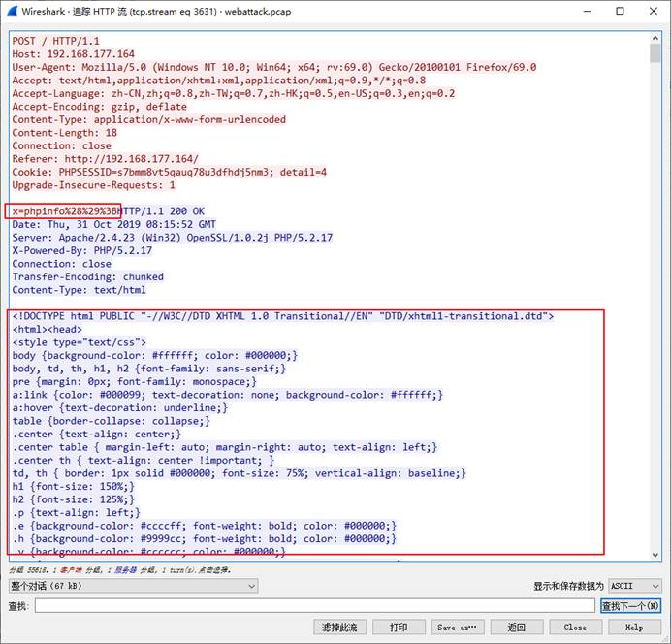Click the '<!DOCTYPE html PUBLIC' line

(x=283, y=316)
